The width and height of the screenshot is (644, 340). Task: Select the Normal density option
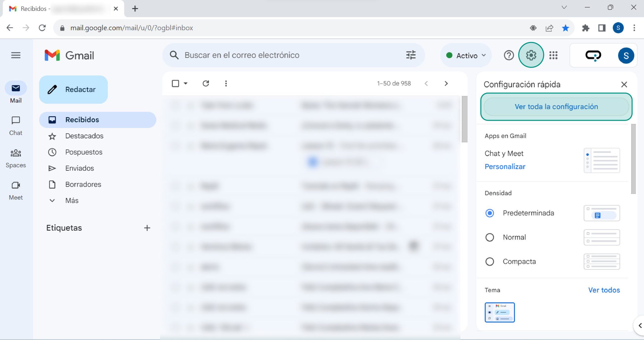coord(490,237)
